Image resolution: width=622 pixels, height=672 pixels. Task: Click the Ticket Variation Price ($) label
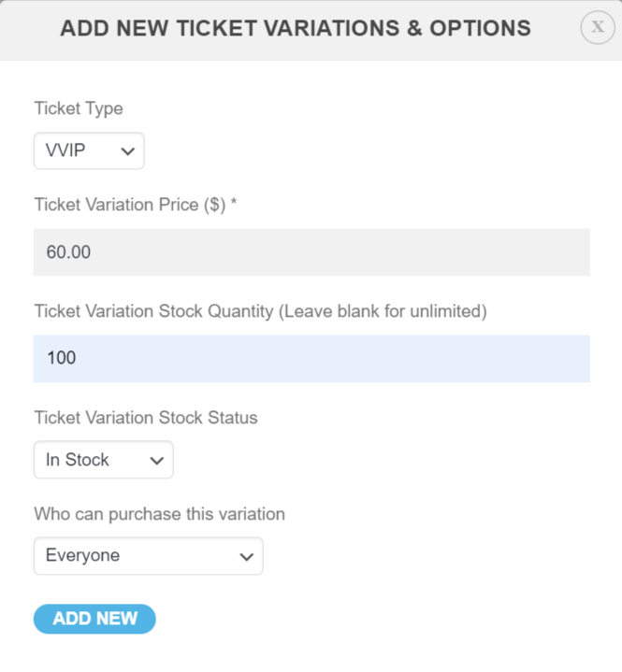tap(130, 205)
